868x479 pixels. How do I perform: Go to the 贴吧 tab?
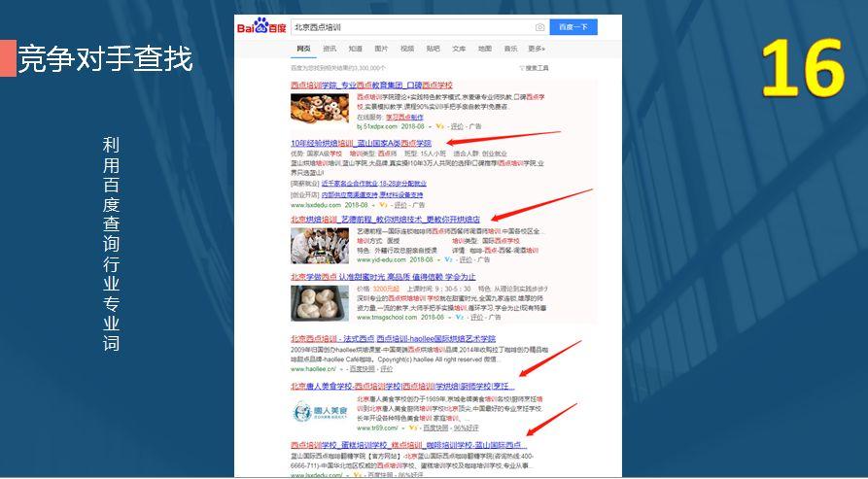[x=433, y=49]
